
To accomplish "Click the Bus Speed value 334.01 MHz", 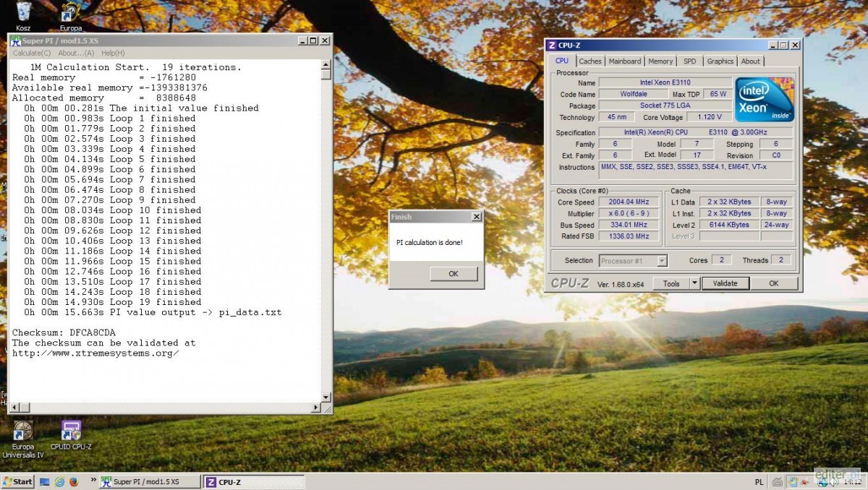I will (629, 225).
